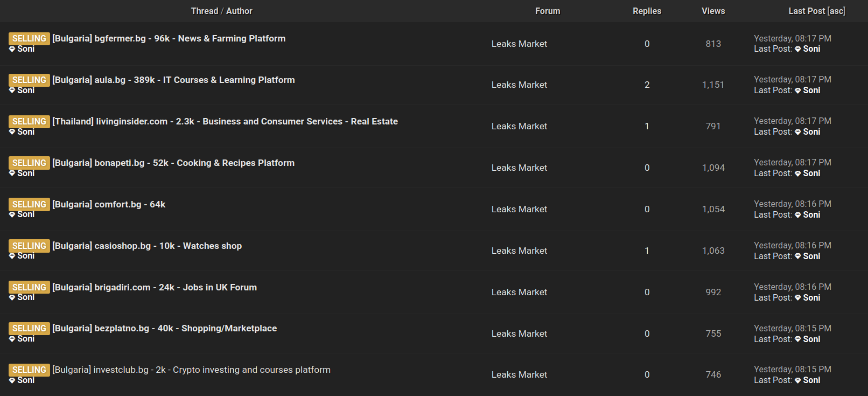The width and height of the screenshot is (868, 396).
Task: Sort by the Forum column header
Action: [548, 11]
